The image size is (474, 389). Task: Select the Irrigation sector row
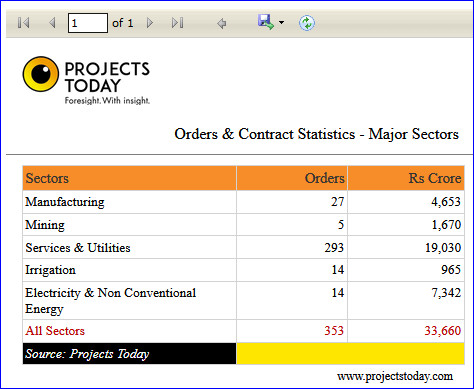click(243, 270)
